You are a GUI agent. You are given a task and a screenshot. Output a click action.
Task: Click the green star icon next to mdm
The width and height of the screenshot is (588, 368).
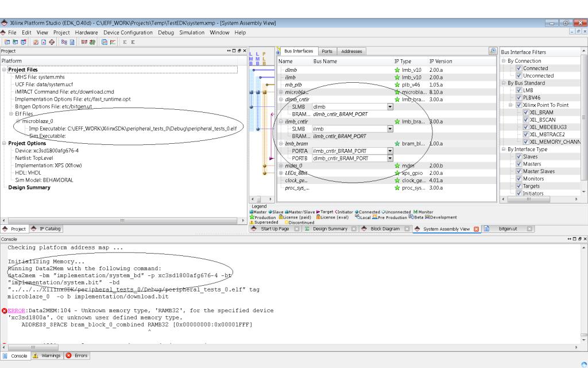pos(397,166)
